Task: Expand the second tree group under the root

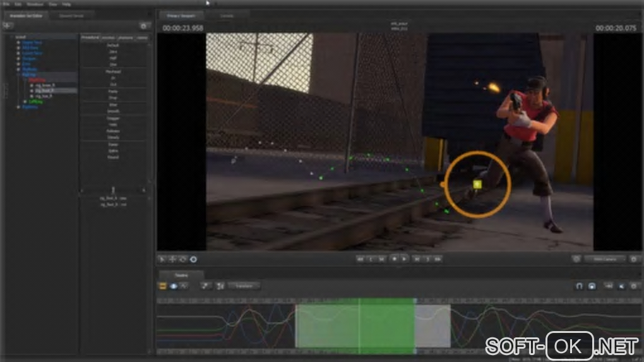Action: [18, 47]
